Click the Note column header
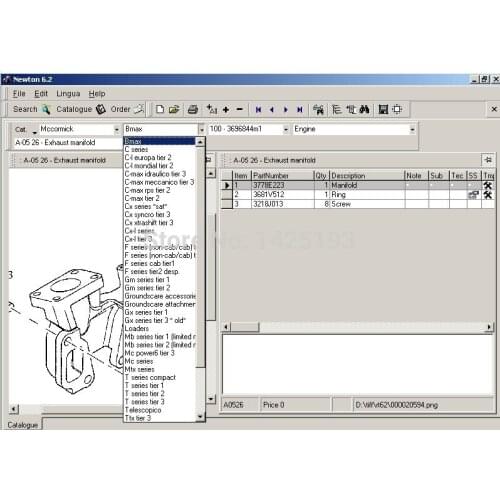This screenshot has width=500, height=500. point(416,176)
